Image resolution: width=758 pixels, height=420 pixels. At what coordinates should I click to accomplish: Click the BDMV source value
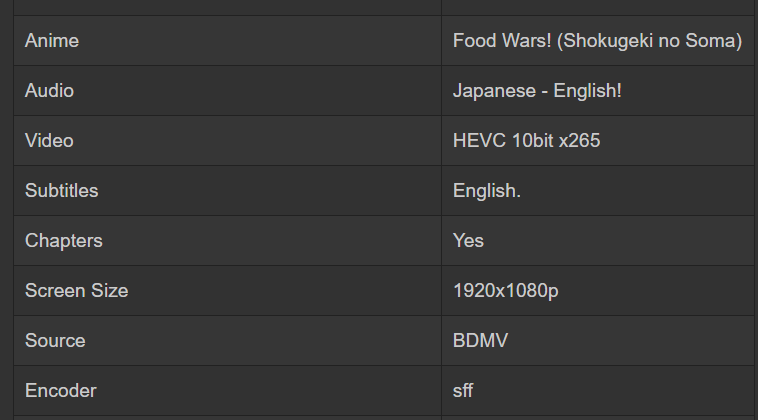click(480, 341)
